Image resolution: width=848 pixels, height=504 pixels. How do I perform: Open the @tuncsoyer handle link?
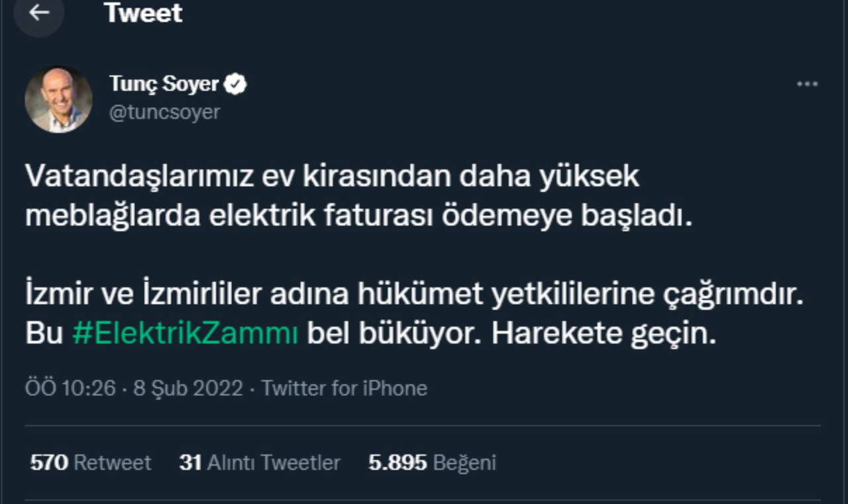tap(164, 112)
